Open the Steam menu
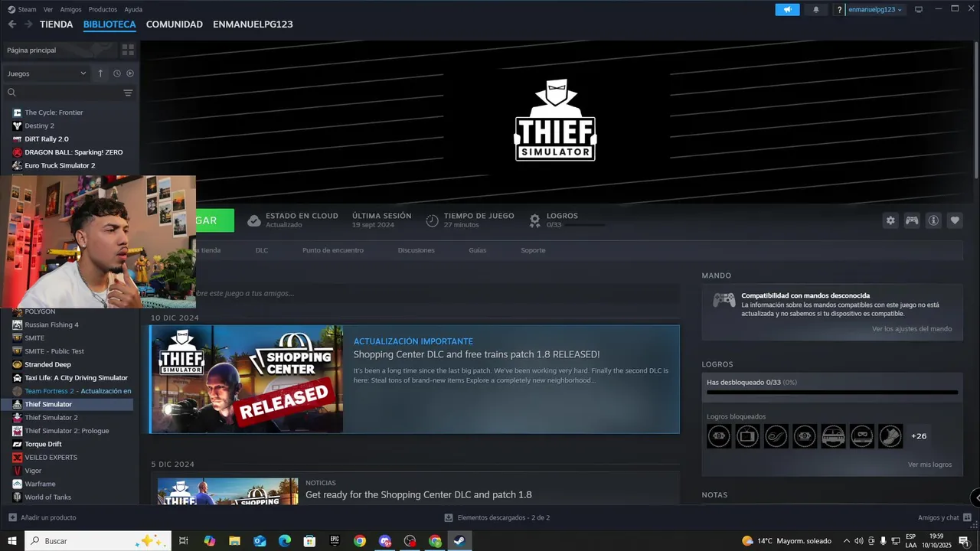980x551 pixels. coord(22,9)
